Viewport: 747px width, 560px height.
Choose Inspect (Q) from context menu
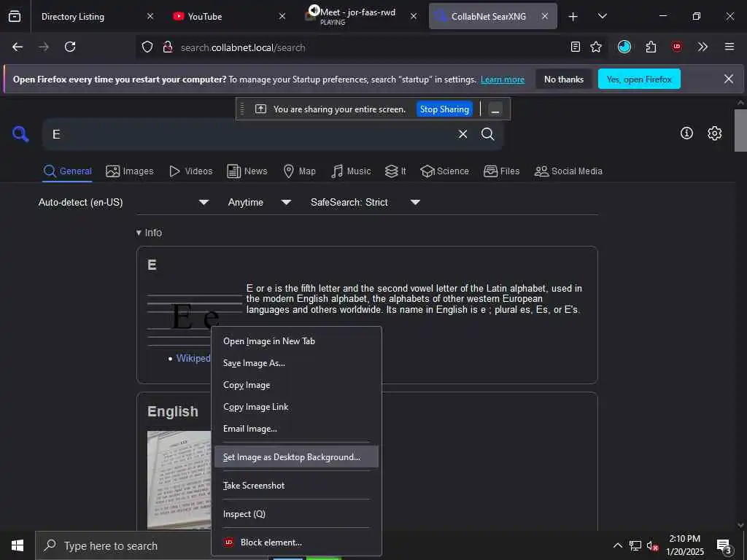296,514
